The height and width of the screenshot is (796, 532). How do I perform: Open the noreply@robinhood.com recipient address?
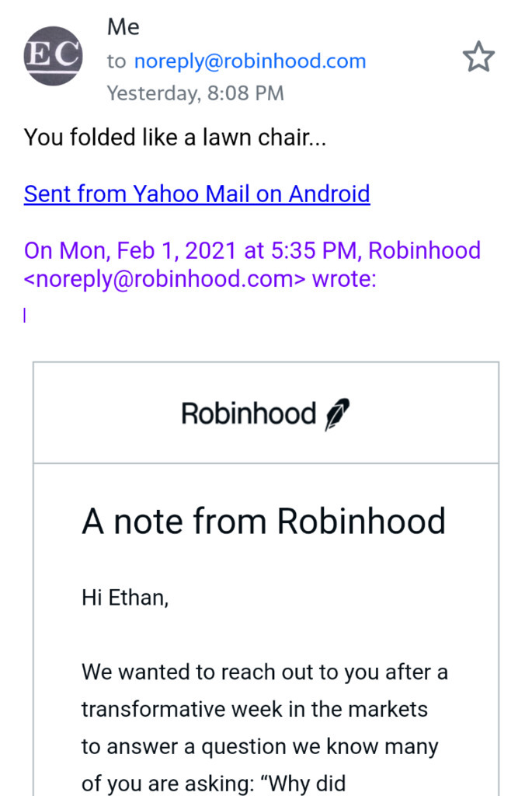point(249,61)
